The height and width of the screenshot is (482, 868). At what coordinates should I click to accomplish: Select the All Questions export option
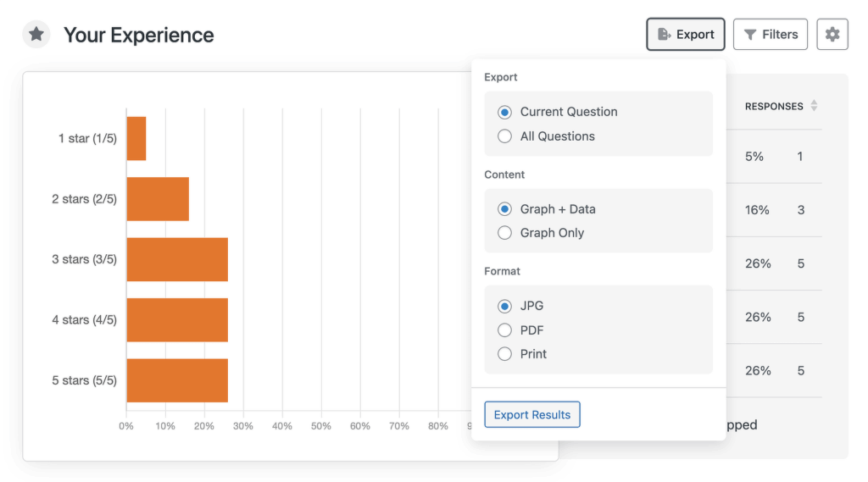(505, 136)
